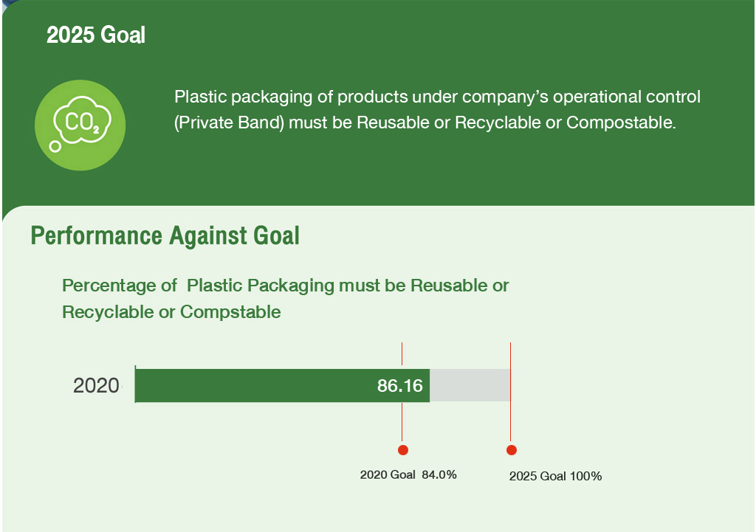Click the Recyclable or Compstable subtitle line
The image size is (756, 532).
pyautogui.click(x=171, y=312)
